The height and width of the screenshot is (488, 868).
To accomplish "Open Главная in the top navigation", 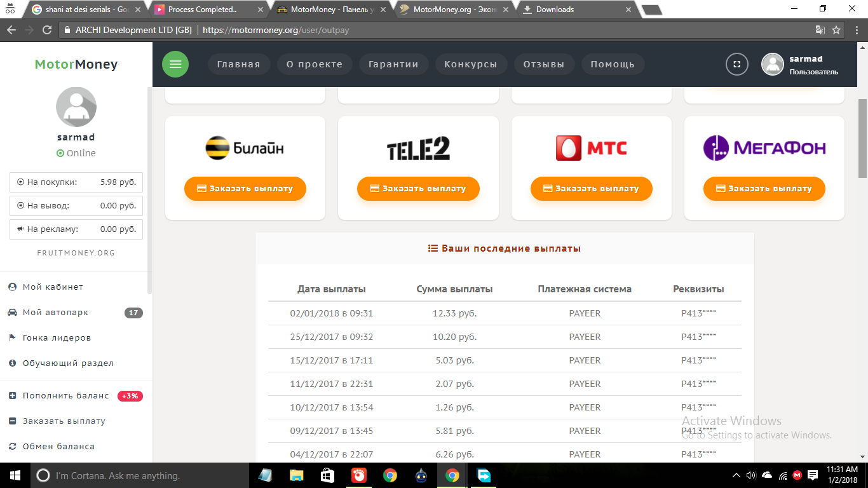I will [x=239, y=64].
